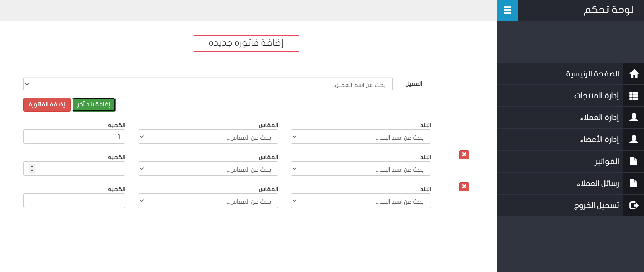
Task: Open the customer name search dropdown
Action: (x=208, y=84)
